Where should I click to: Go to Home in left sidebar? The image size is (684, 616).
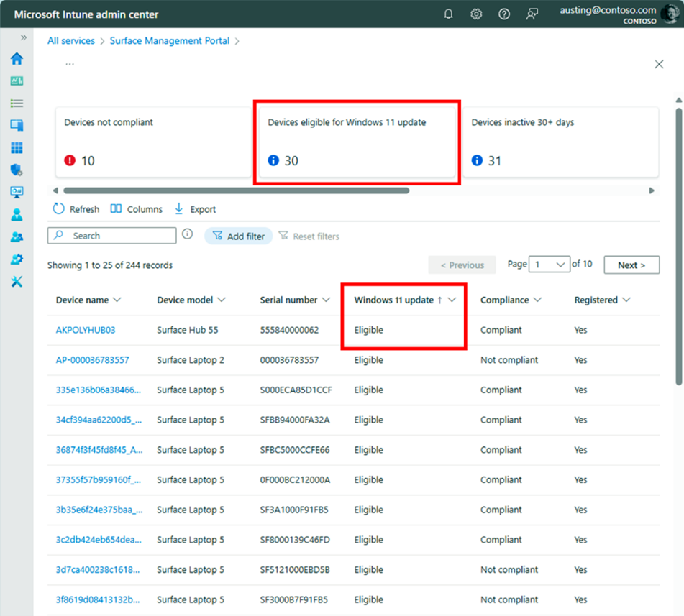tap(17, 59)
